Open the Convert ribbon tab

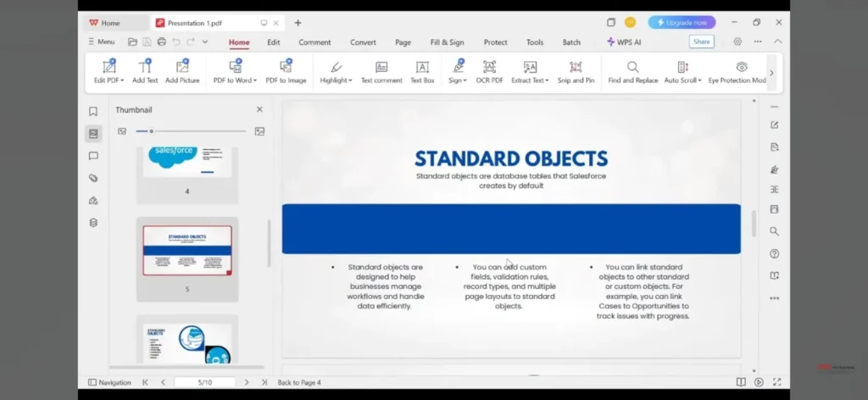363,42
